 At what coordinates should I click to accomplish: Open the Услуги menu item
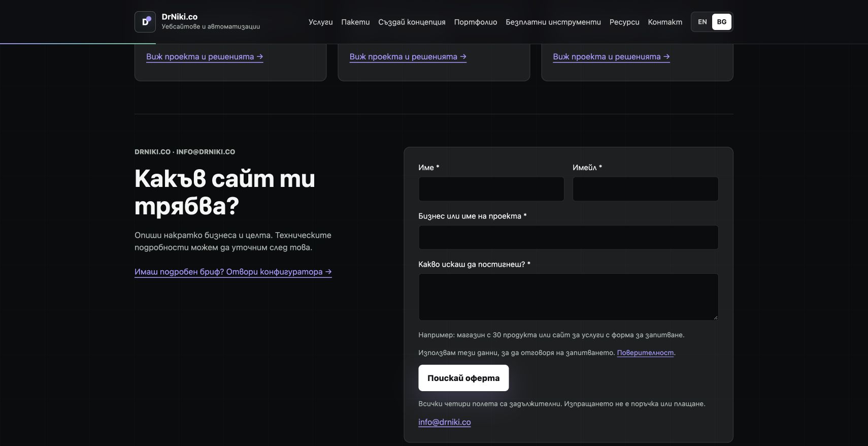(x=321, y=22)
